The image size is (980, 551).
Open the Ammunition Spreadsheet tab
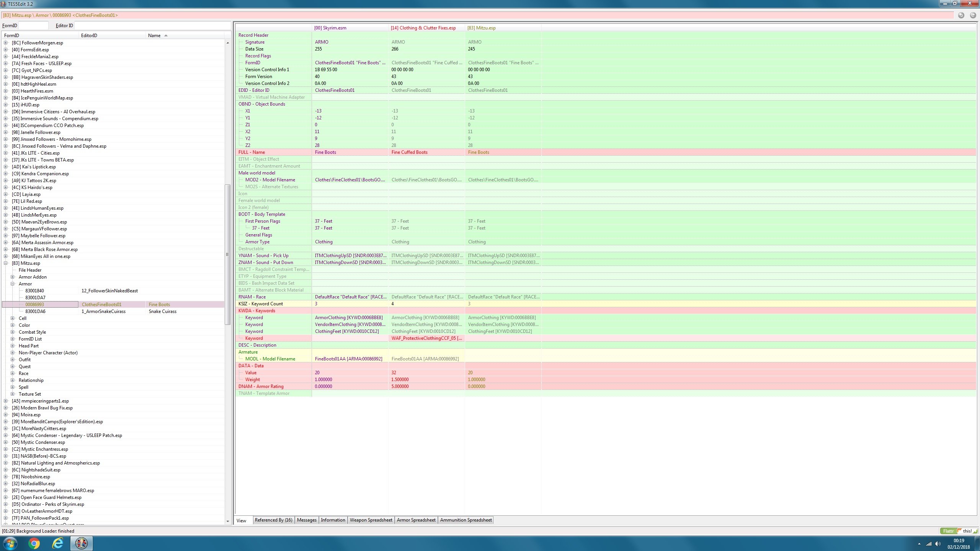466,520
